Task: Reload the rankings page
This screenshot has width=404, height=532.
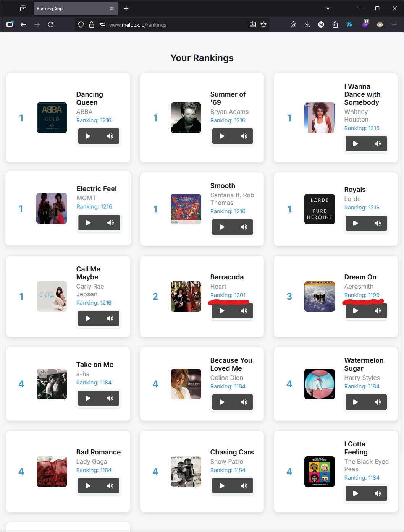Action: point(51,24)
